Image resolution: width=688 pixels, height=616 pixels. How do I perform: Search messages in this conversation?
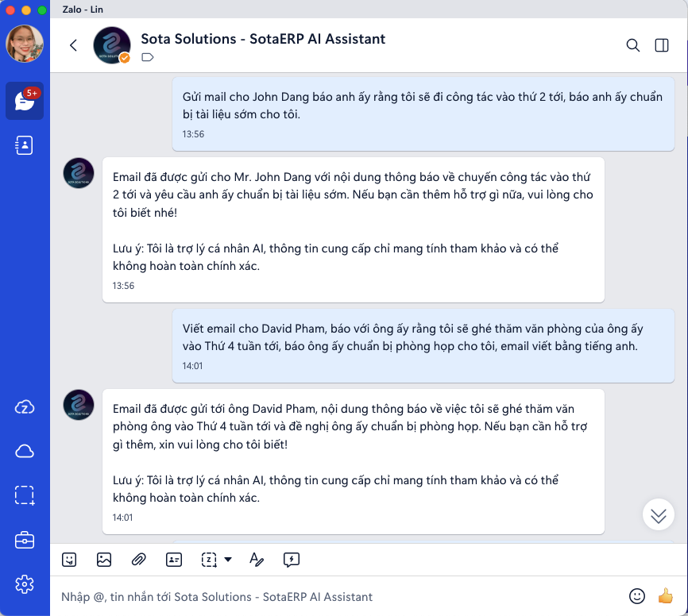[x=633, y=45]
